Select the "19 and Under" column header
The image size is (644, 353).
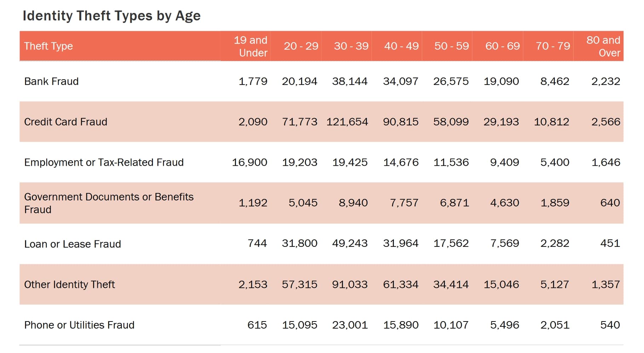pos(251,46)
